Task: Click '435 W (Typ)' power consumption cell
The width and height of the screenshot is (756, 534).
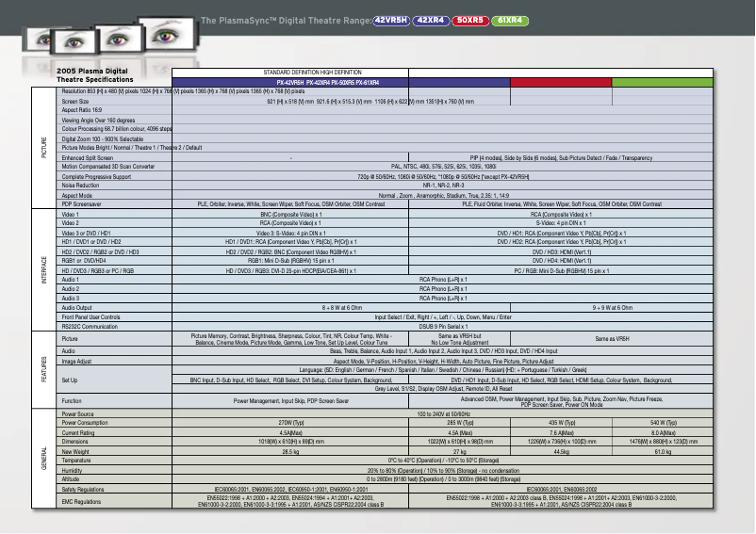Action: (561, 423)
